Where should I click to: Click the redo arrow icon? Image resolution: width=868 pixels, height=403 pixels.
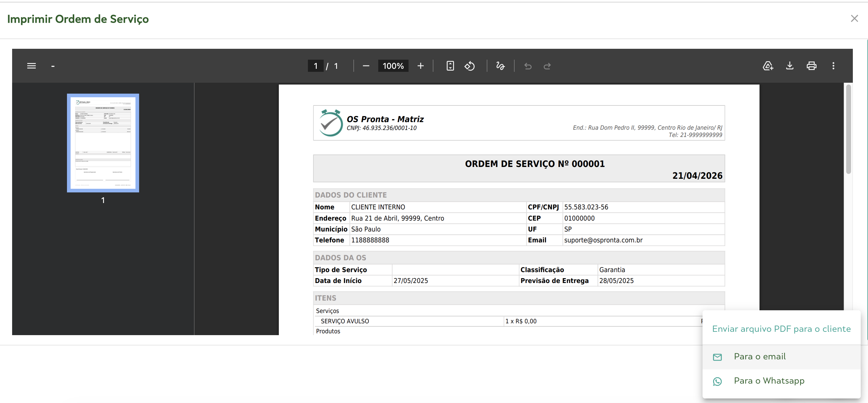[547, 66]
